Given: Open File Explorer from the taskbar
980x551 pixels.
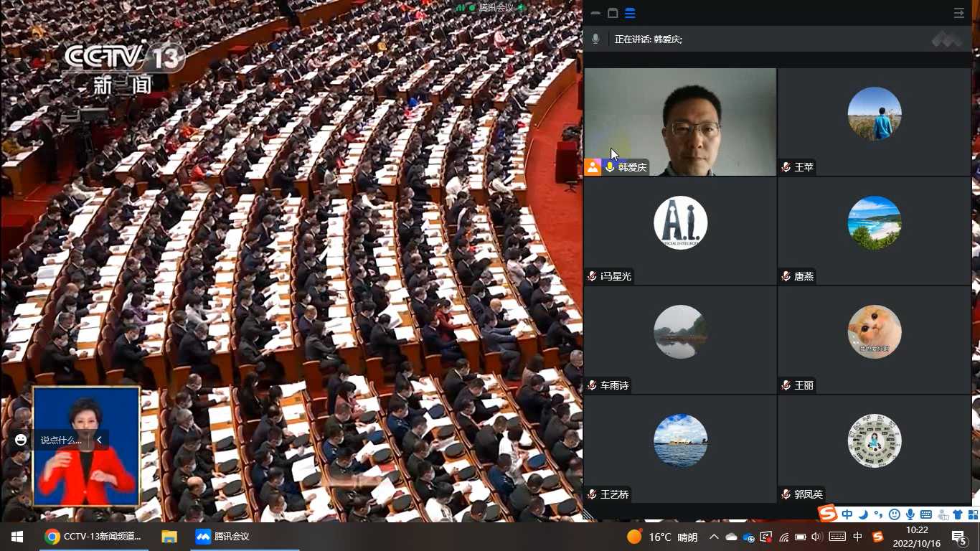Looking at the screenshot, I should pyautogui.click(x=169, y=537).
